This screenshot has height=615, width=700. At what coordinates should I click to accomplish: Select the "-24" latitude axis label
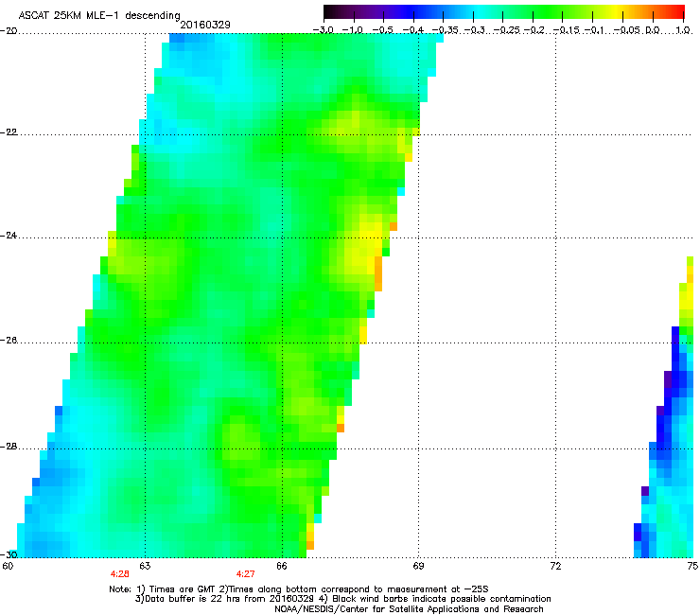[x=9, y=236]
